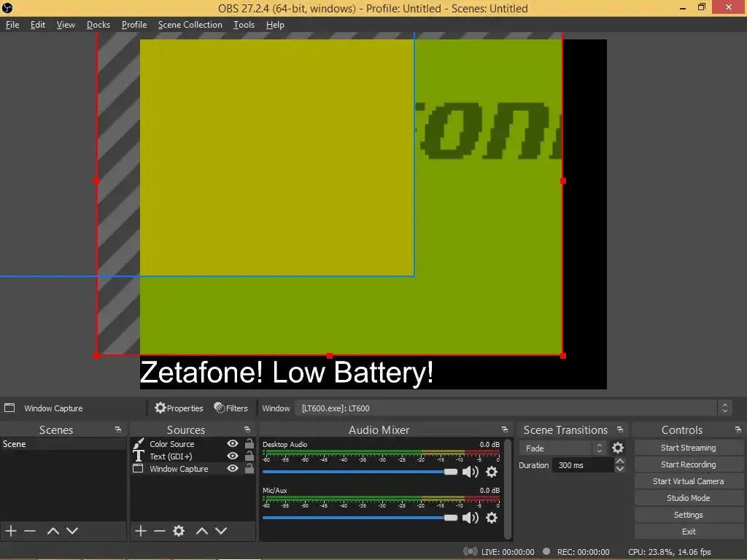
Task: Open Fade transition properties gear
Action: click(618, 448)
